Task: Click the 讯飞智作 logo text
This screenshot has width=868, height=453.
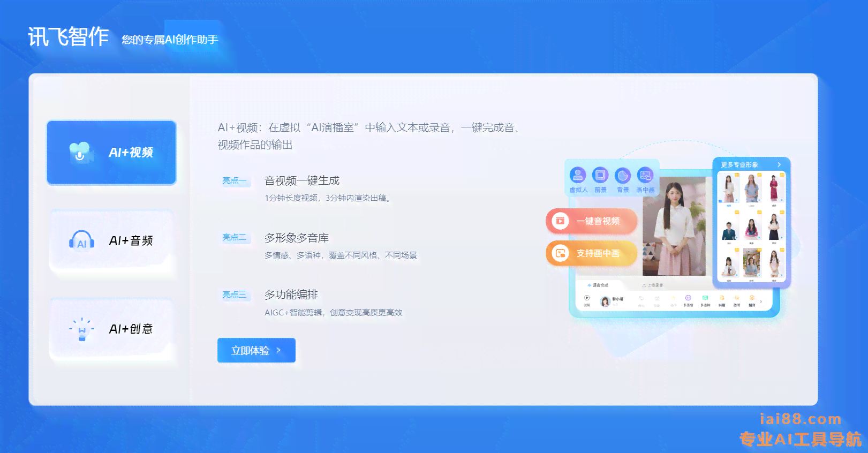Action: (69, 37)
